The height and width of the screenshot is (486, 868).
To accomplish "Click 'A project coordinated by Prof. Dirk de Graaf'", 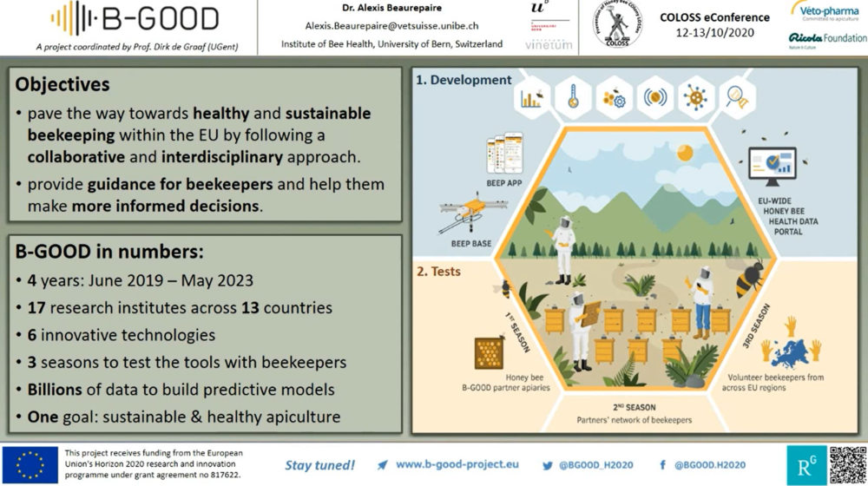I will [x=137, y=47].
